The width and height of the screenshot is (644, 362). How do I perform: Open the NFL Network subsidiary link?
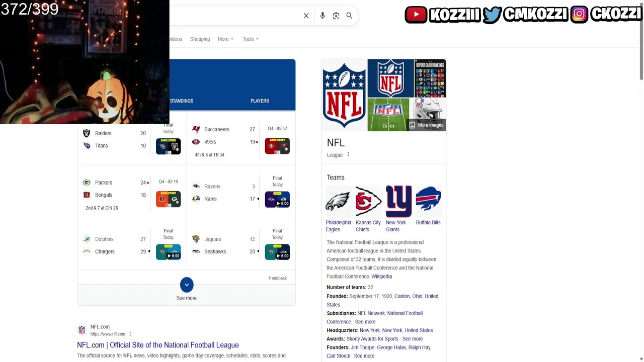click(371, 313)
